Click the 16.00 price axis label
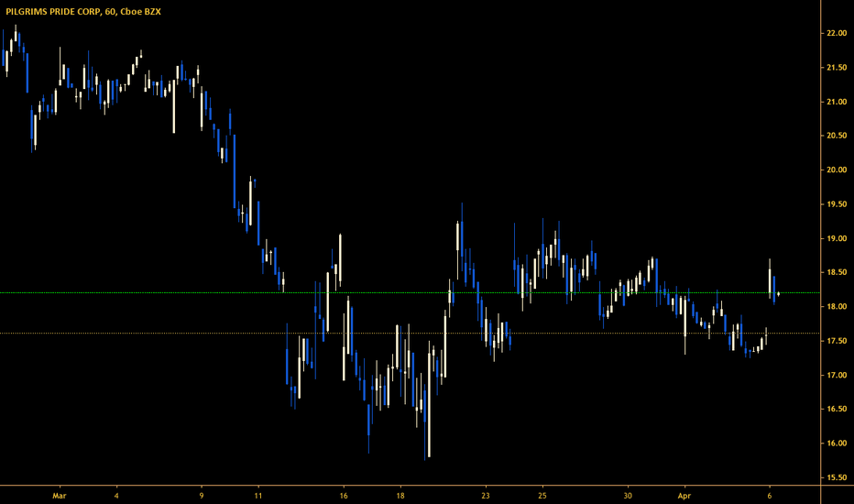Viewport: 854px width, 504px height. [x=837, y=444]
